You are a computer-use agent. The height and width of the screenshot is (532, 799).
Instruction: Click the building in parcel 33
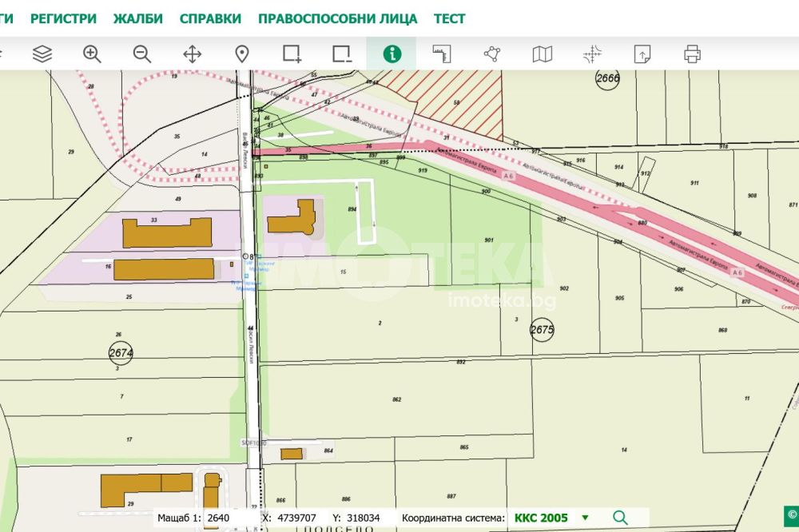click(x=167, y=233)
